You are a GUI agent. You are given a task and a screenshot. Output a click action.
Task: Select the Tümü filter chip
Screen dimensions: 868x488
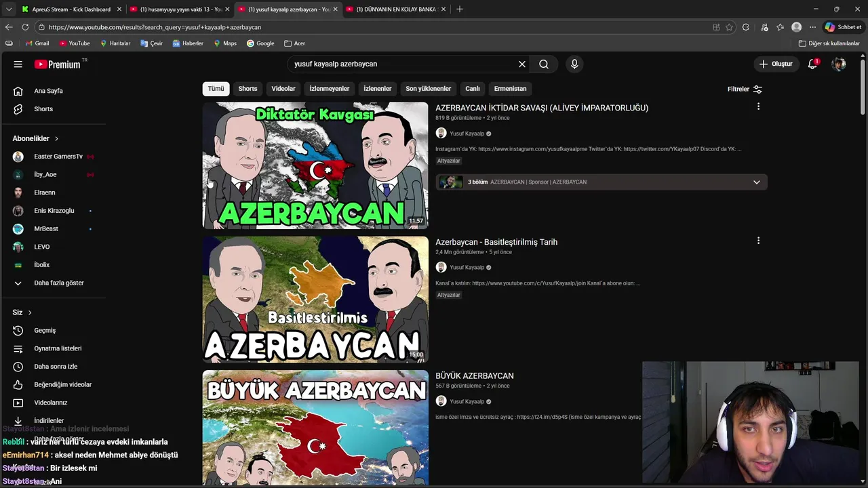pos(216,89)
